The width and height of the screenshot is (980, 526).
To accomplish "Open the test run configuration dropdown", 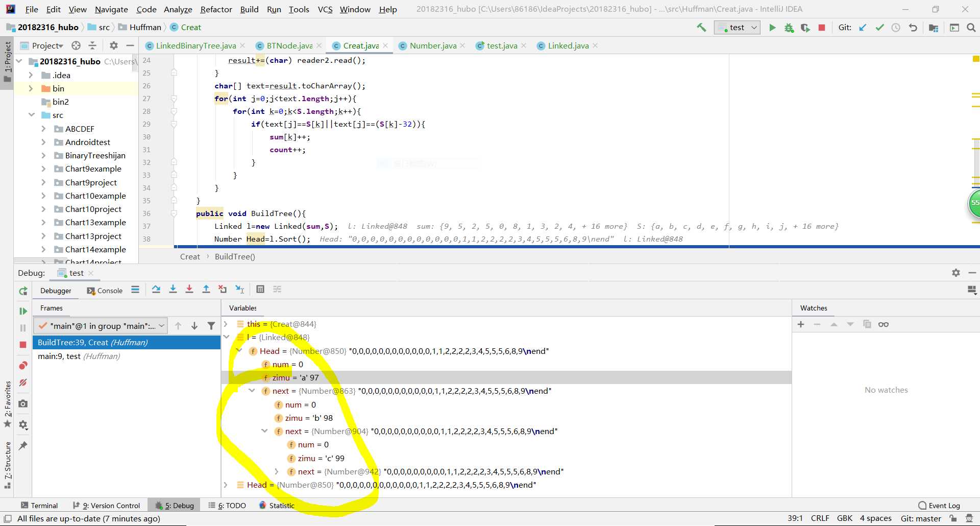I will [738, 28].
